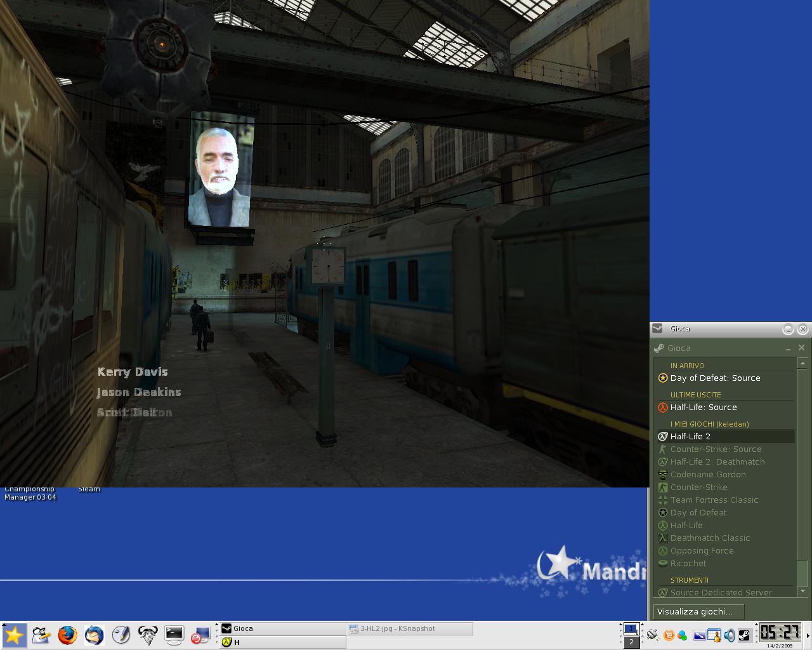The height and width of the screenshot is (650, 812).
Task: Click the panel hide arrow at right edge
Action: pyautogui.click(x=808, y=635)
